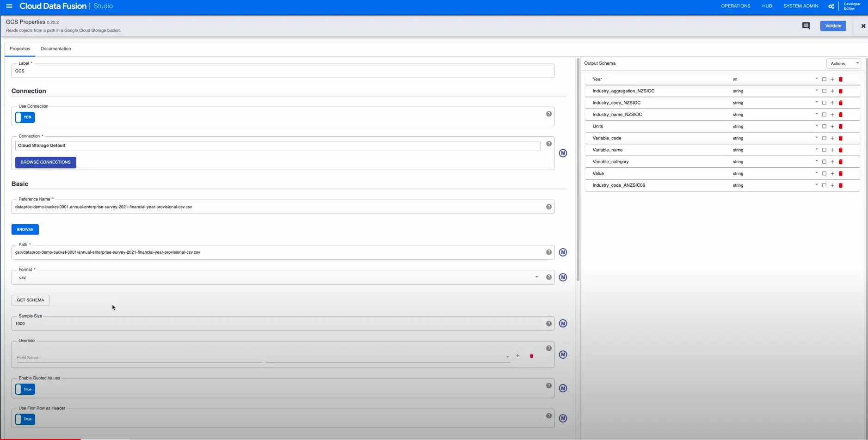The image size is (868, 440).
Task: Add a field after Industry_aggregation_NZSIOC
Action: click(832, 91)
